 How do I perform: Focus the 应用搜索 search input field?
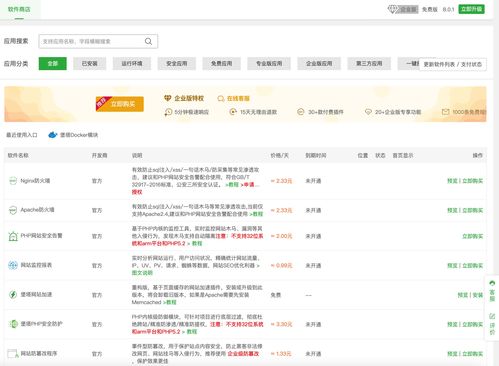coord(98,41)
